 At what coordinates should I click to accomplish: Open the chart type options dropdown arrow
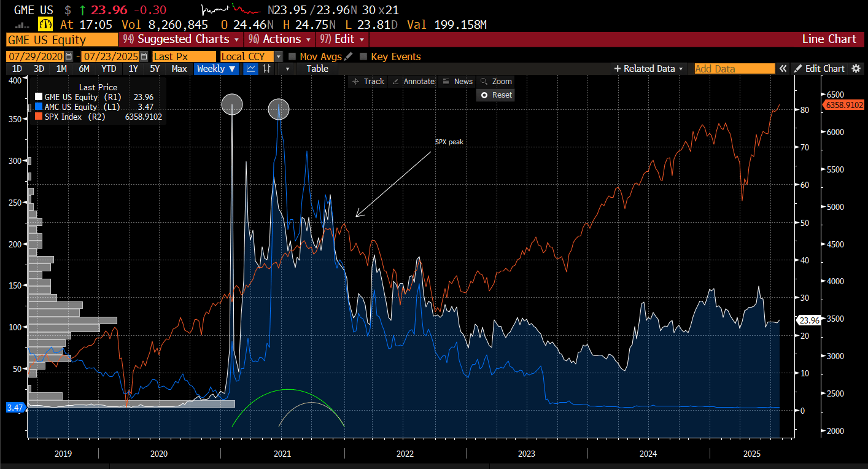click(x=287, y=69)
